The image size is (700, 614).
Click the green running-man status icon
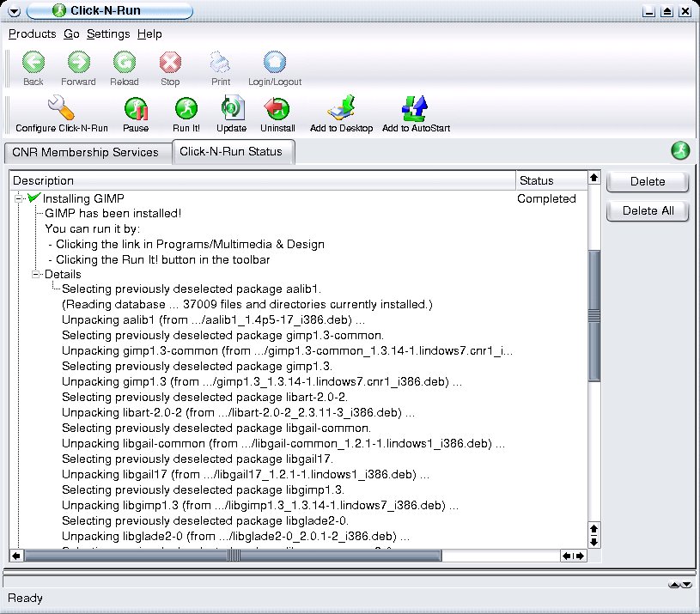pos(680,151)
